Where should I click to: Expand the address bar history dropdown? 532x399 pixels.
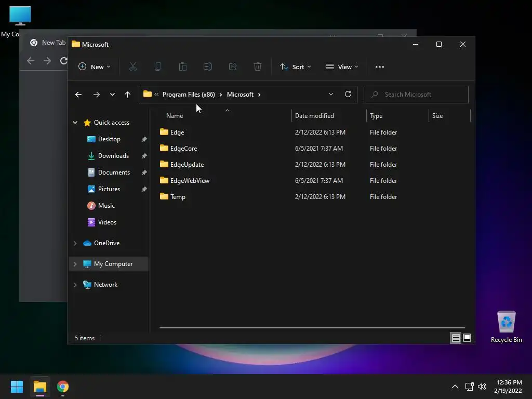click(x=331, y=95)
